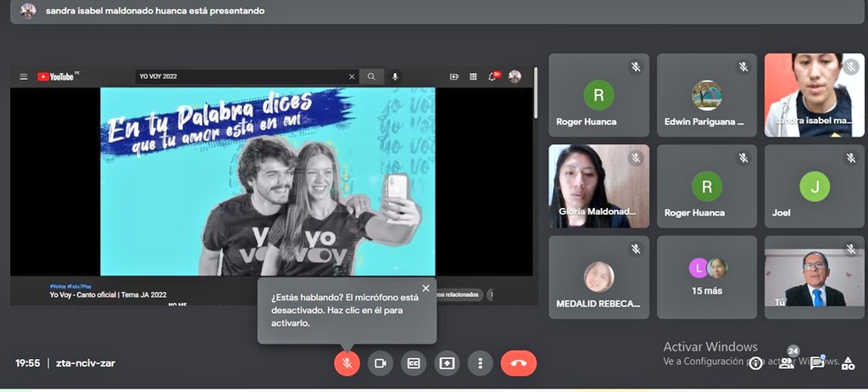Select the MEDALID REBECA participant tile
This screenshot has width=868, height=392.
click(x=599, y=277)
